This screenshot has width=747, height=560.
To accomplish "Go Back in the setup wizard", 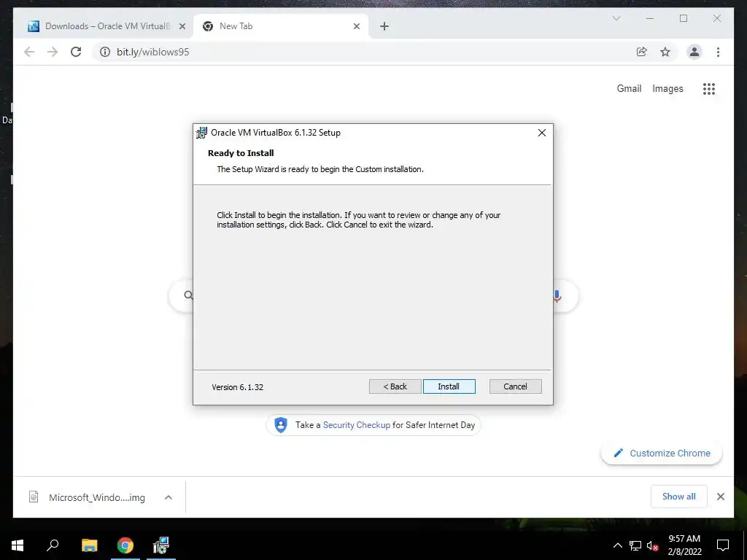I will tap(395, 386).
